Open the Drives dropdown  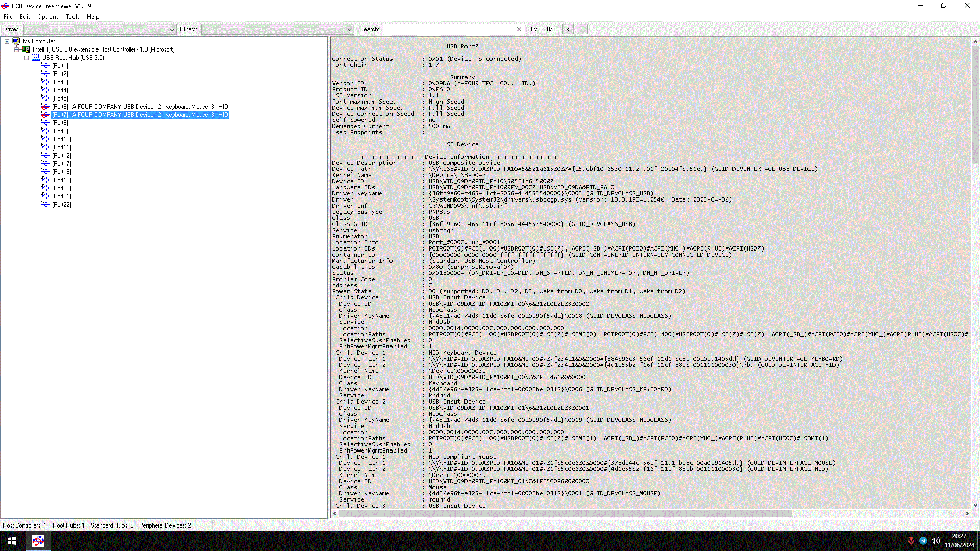point(171,29)
